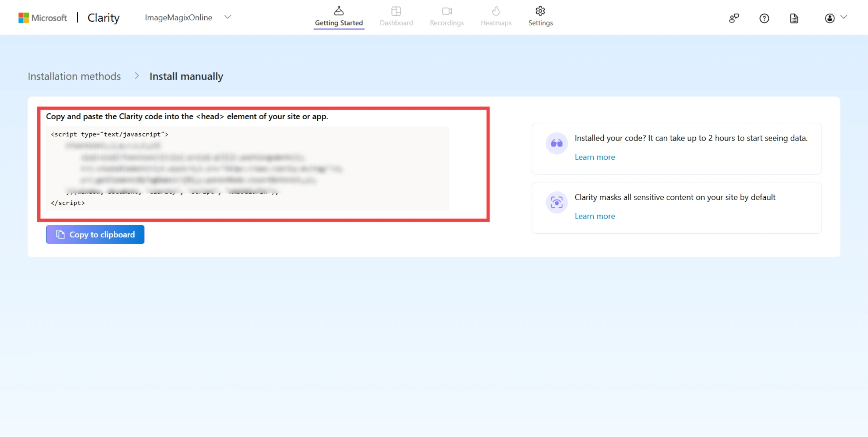Click the Heatmaps flame icon
This screenshot has width=868, height=437.
click(496, 11)
